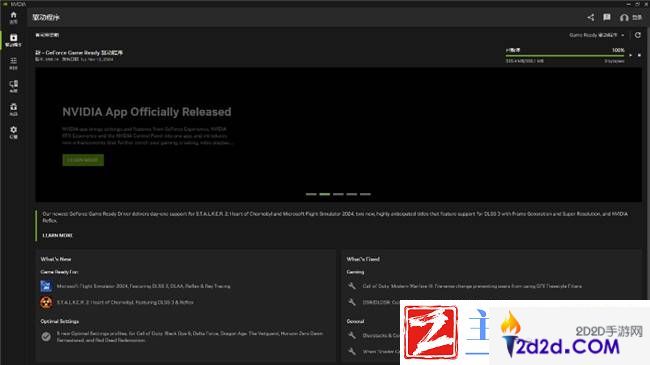Click S.T.A.L.K.E.R. 2 game icon

(x=46, y=302)
